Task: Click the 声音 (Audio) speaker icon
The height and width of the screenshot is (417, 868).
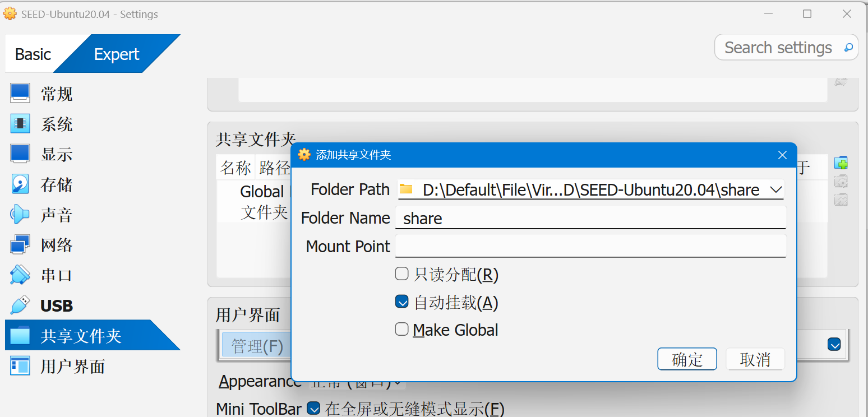Action: (x=20, y=214)
